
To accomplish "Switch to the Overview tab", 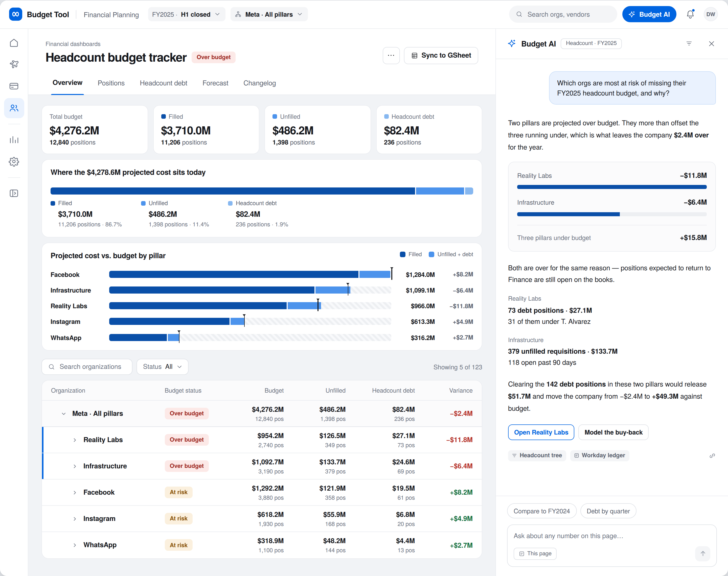I will [x=67, y=83].
